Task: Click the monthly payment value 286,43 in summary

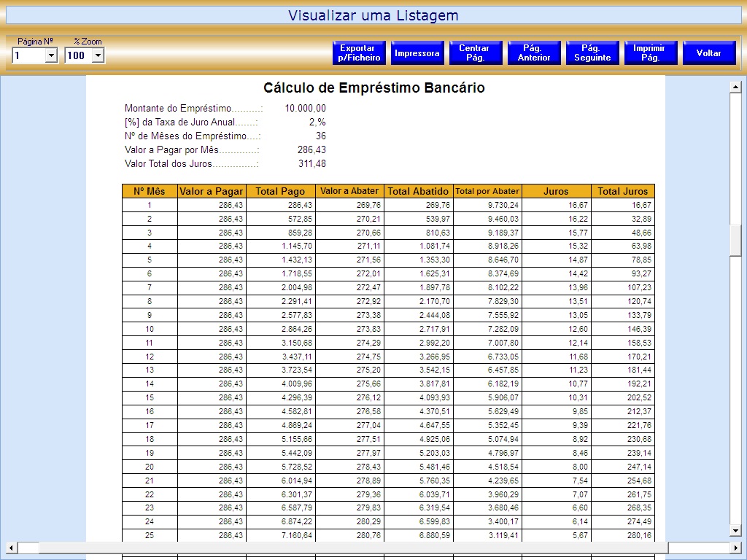Action: pyautogui.click(x=311, y=149)
